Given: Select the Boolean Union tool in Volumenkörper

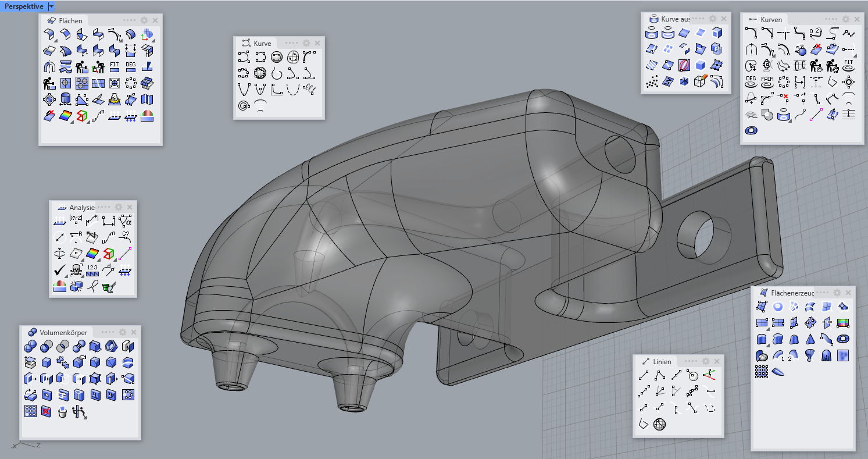Looking at the screenshot, I should [31, 347].
